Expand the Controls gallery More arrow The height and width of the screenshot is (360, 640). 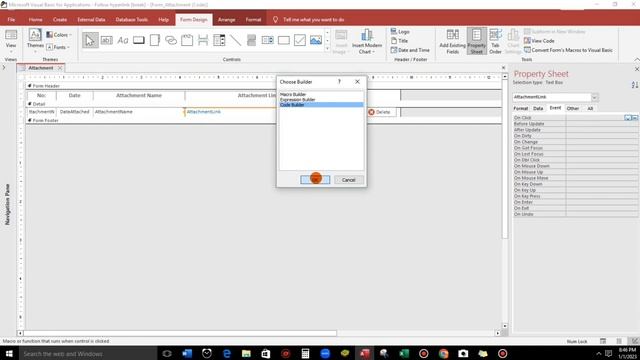click(327, 49)
